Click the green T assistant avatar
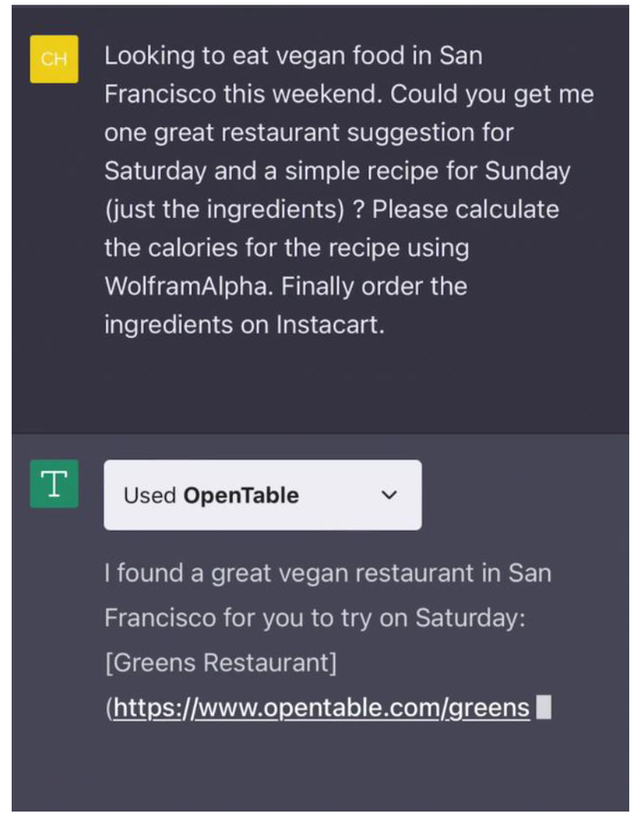The height and width of the screenshot is (818, 644). pyautogui.click(x=53, y=483)
